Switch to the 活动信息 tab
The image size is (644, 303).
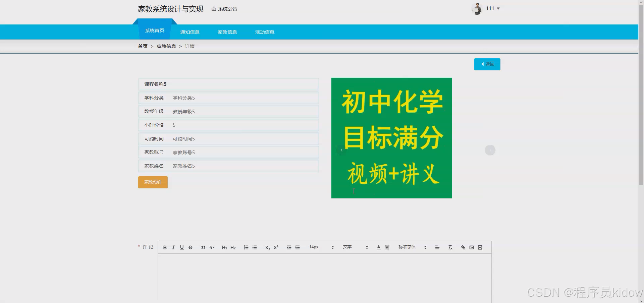265,32
